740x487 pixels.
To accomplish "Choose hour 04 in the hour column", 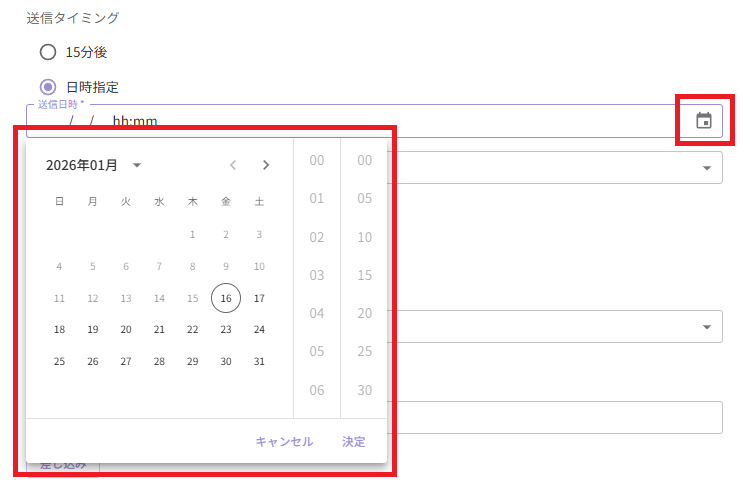I will point(317,313).
